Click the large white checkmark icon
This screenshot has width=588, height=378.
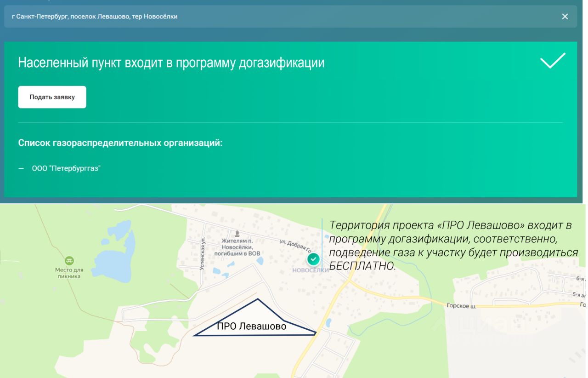tap(553, 61)
